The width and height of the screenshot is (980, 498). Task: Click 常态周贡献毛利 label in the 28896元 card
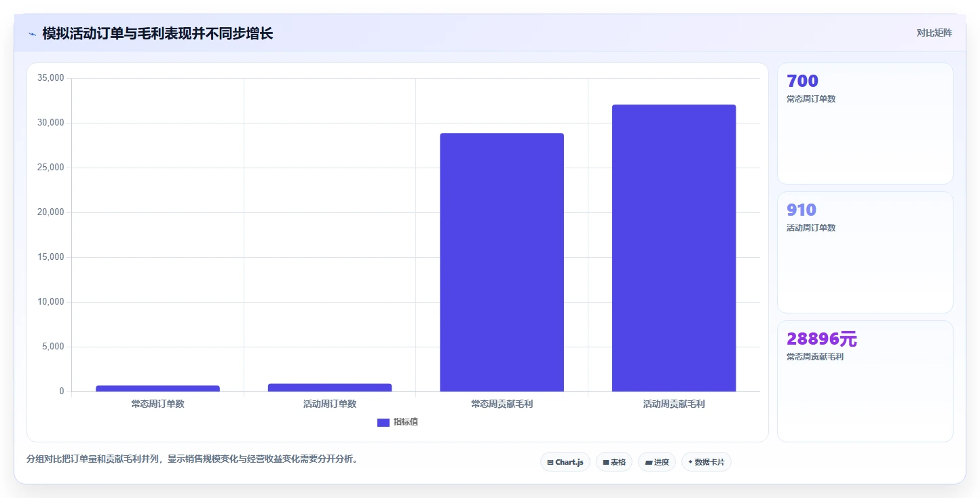point(815,357)
